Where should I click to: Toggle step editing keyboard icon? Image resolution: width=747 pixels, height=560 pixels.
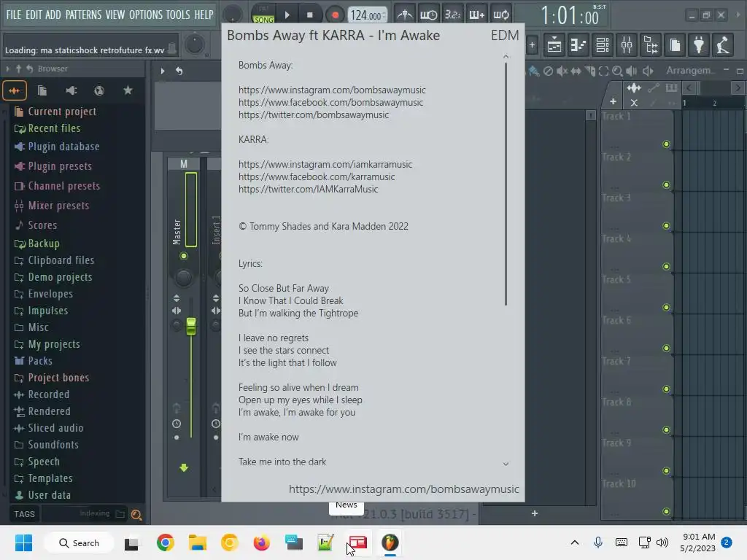[476, 15]
